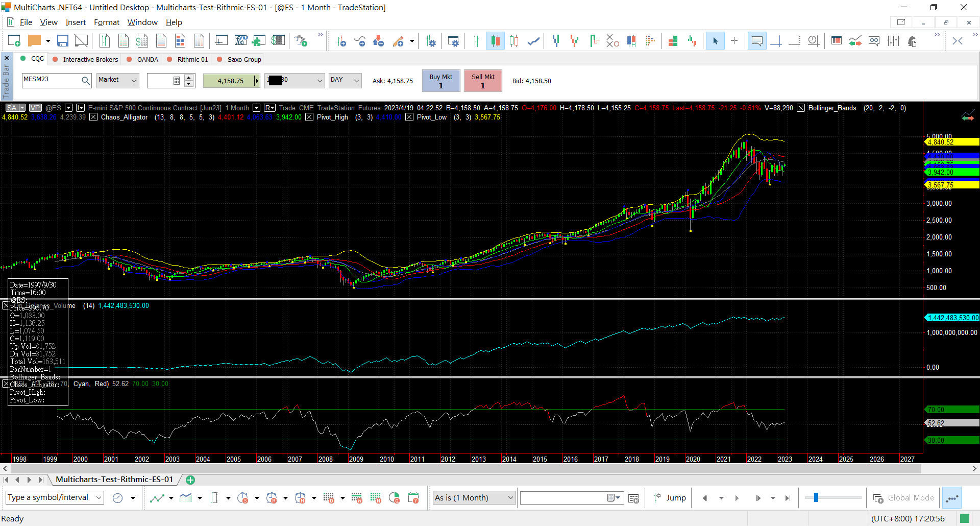Select the Point and Figure X-O icon
The height and width of the screenshot is (526, 980).
[612, 41]
